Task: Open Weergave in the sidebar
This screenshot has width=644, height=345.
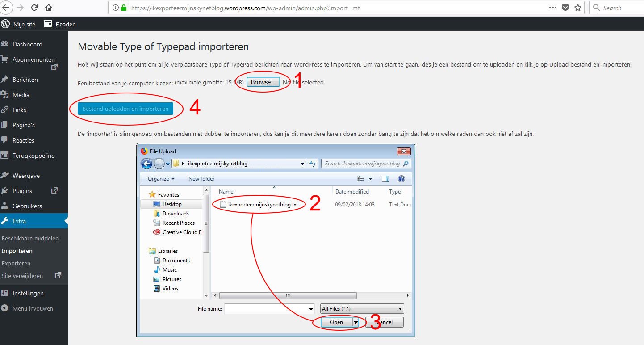Action: point(26,176)
